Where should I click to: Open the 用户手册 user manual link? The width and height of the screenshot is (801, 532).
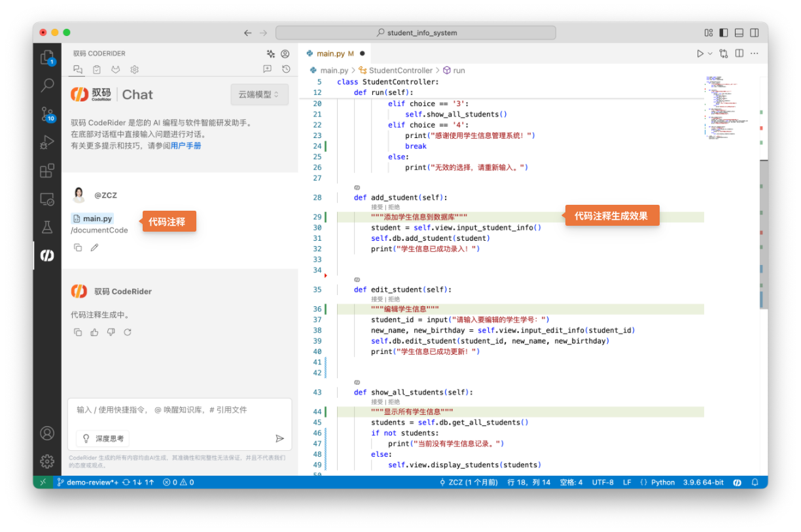pyautogui.click(x=186, y=146)
